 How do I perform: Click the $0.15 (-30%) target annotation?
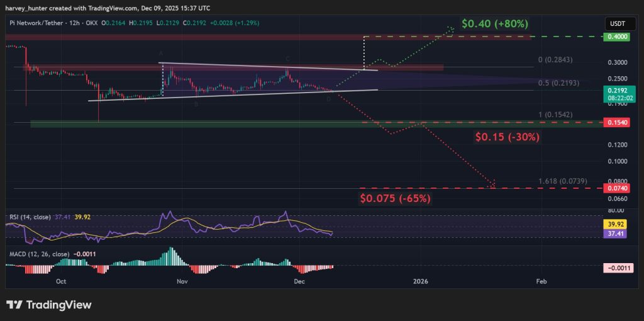coord(508,136)
